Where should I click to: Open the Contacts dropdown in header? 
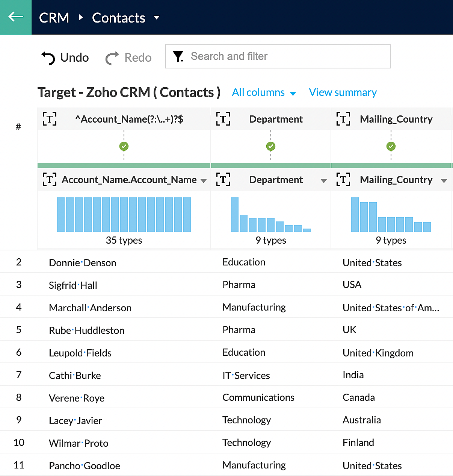click(x=157, y=18)
